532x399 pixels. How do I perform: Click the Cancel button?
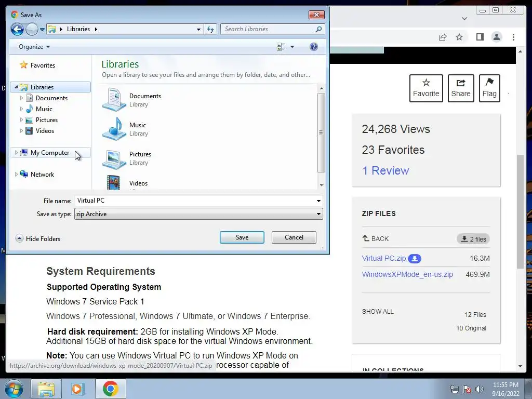tap(294, 237)
